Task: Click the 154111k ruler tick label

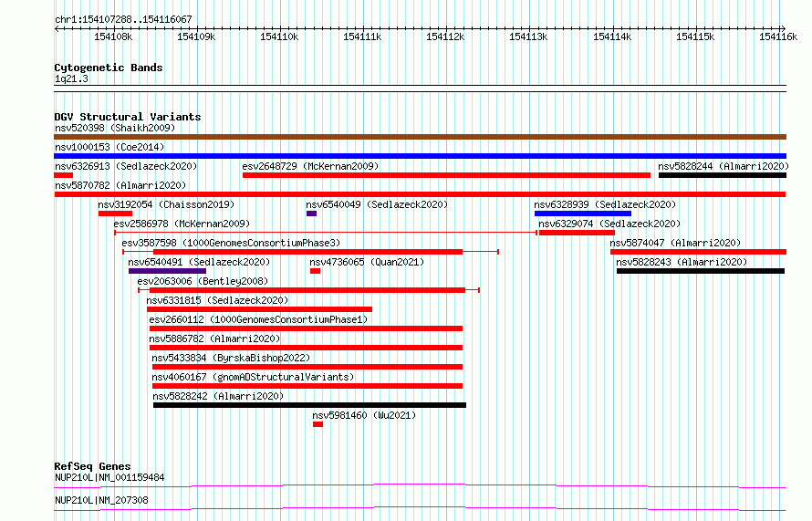Action: 362,36
